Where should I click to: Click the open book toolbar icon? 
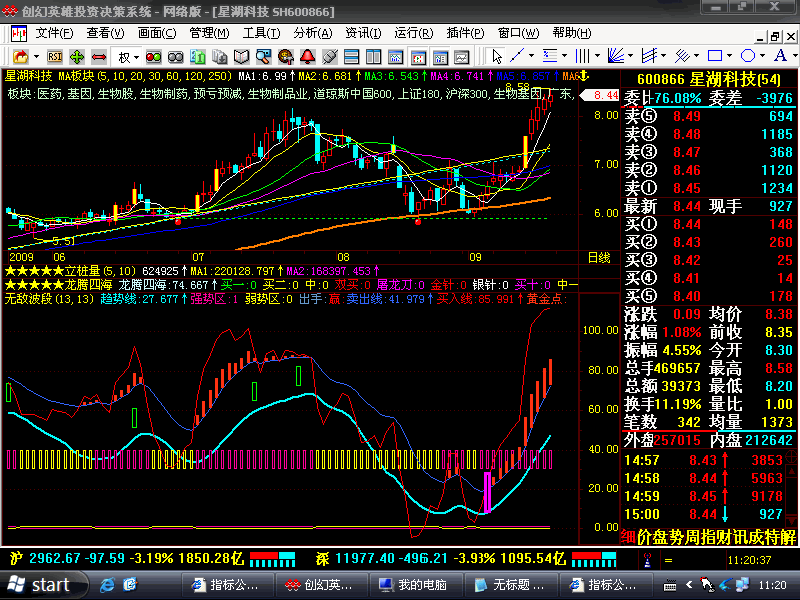click(x=241, y=57)
